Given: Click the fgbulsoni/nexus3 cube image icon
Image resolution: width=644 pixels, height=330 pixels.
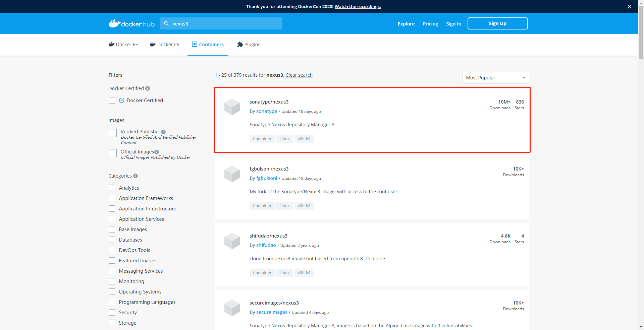Looking at the screenshot, I should (x=232, y=174).
